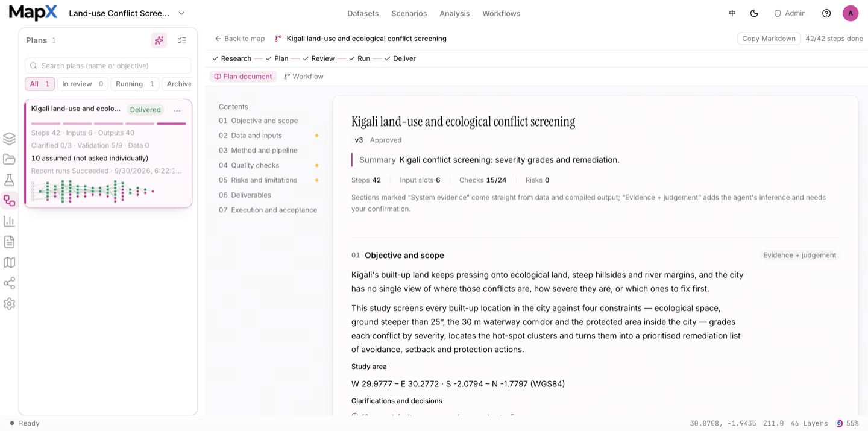Click the Search plans input field
Image resolution: width=868 pixels, height=431 pixels.
[108, 66]
